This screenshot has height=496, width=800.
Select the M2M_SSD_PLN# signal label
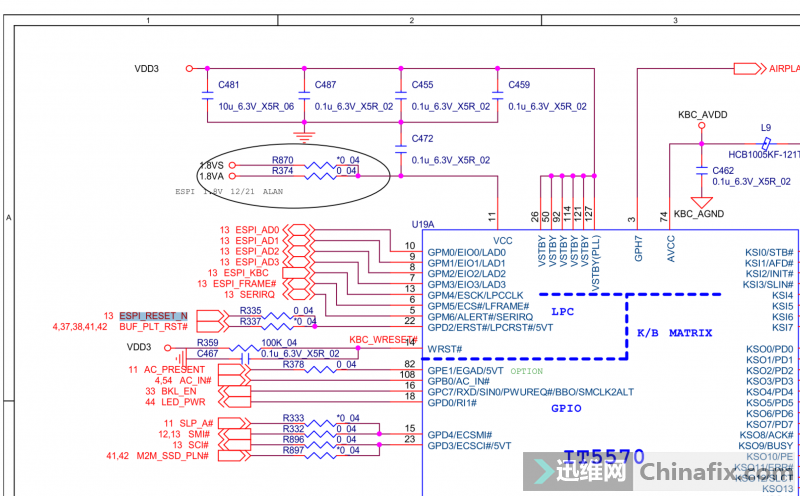[x=172, y=456]
